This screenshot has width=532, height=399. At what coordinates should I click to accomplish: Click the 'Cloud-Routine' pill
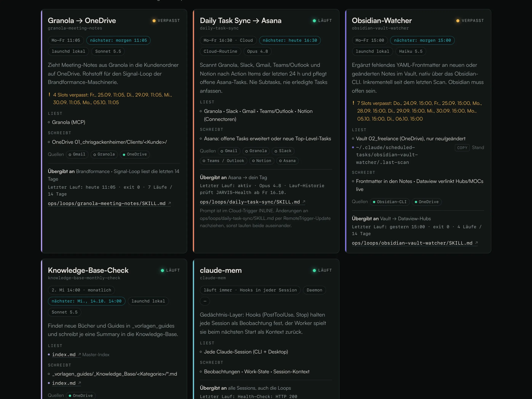220,51
